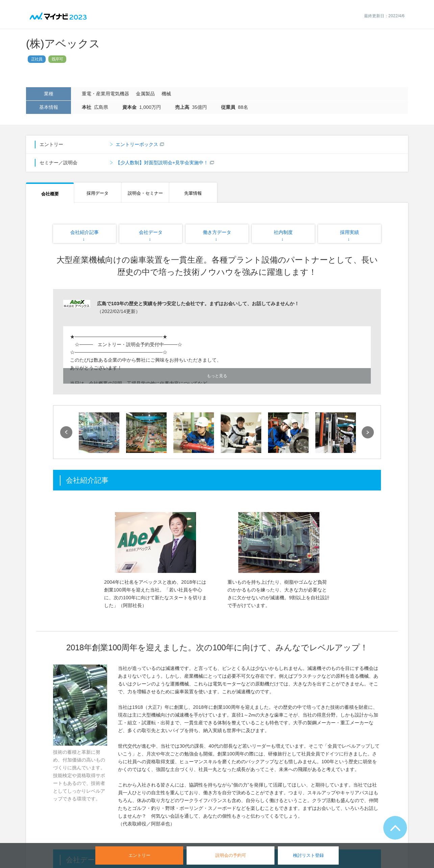Screen dimensions: 434x868
Task: Jump to 会社紹介記事 section
Action: [85, 234]
